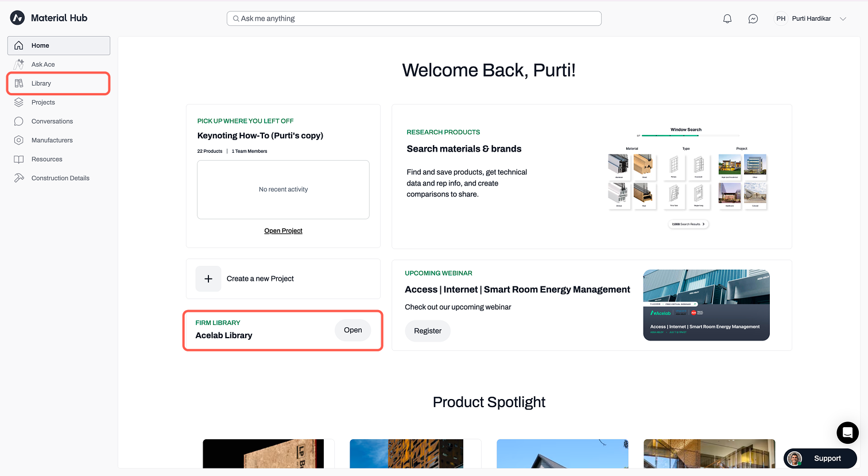The image size is (868, 476).
Task: Click the plus icon for new project
Action: coord(208,278)
